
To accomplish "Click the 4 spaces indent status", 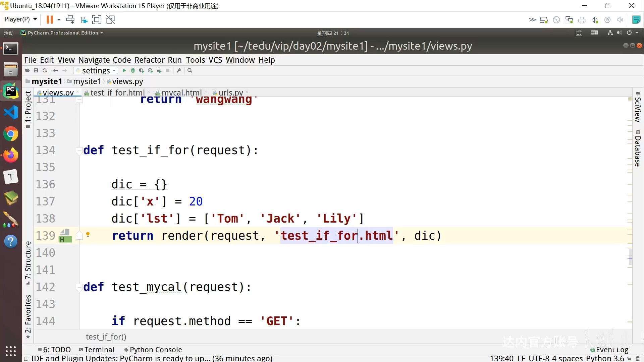I will click(x=568, y=358).
